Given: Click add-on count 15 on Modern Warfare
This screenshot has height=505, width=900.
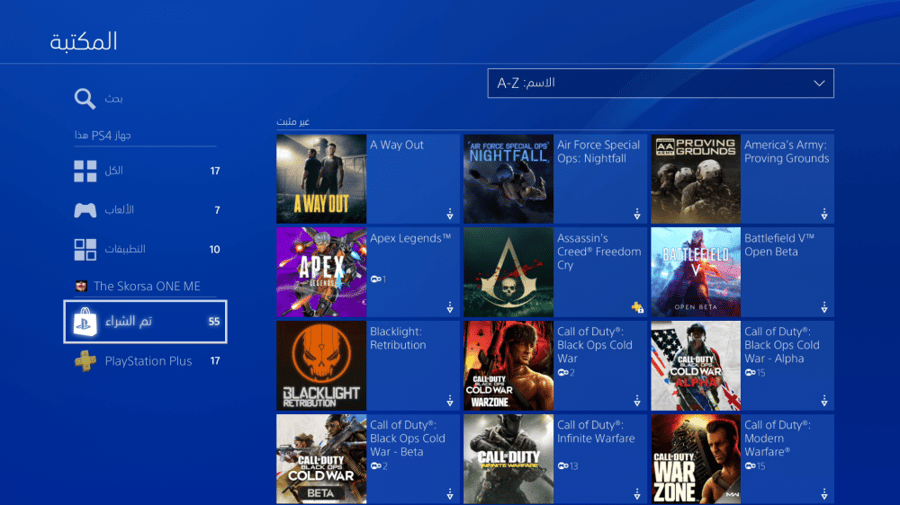Looking at the screenshot, I should 755,467.
